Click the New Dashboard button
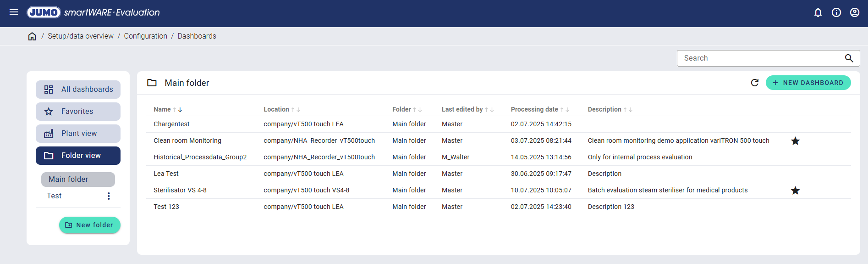 point(808,83)
